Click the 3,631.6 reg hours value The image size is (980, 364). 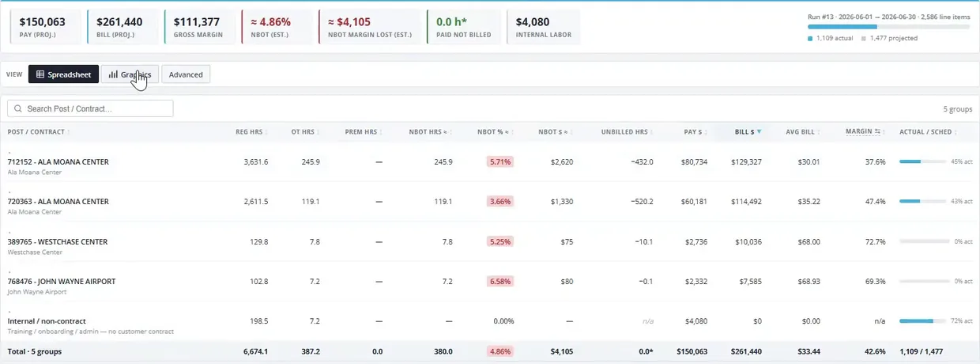tap(256, 161)
